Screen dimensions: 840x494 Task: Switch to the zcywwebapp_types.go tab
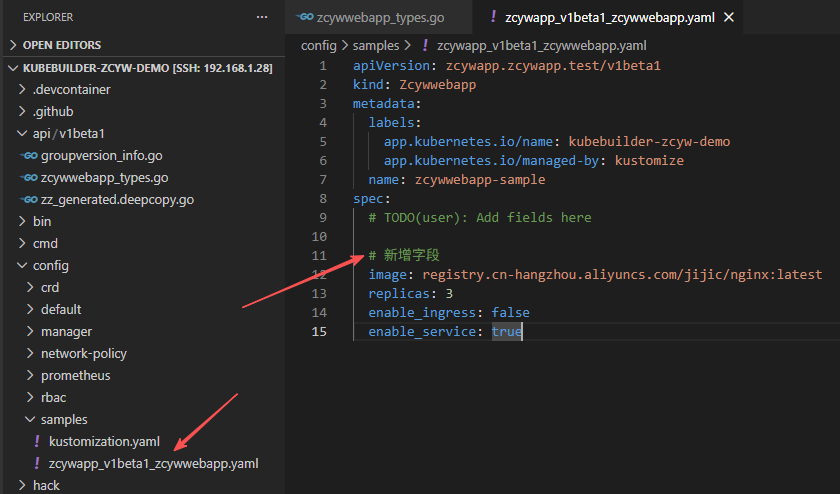(x=380, y=18)
